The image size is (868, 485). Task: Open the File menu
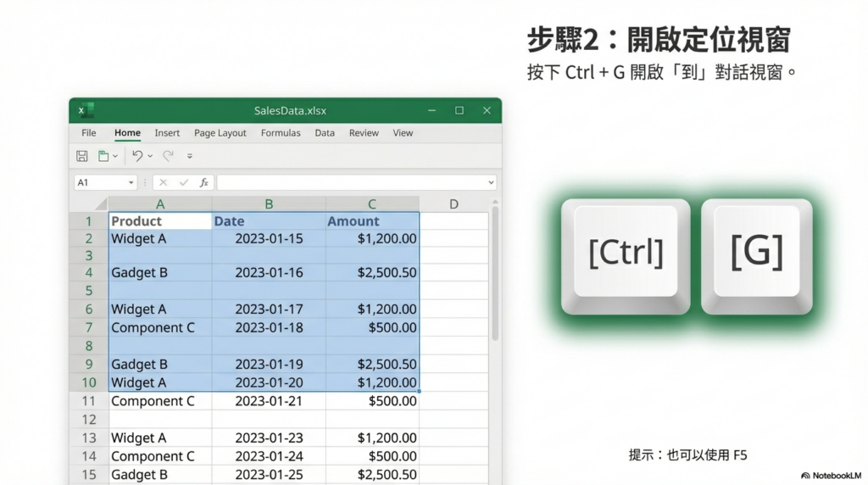pos(88,133)
